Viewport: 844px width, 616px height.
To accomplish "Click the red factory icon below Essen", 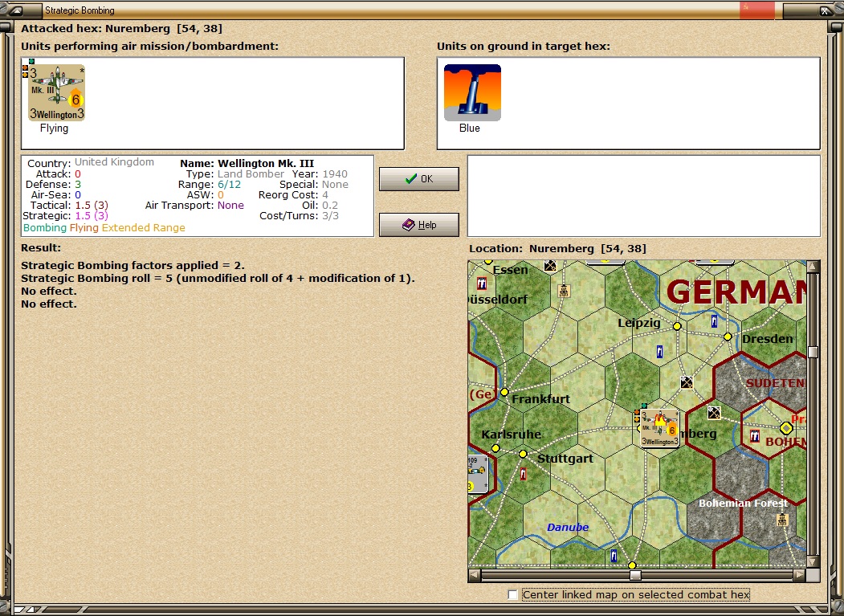I will (482, 284).
